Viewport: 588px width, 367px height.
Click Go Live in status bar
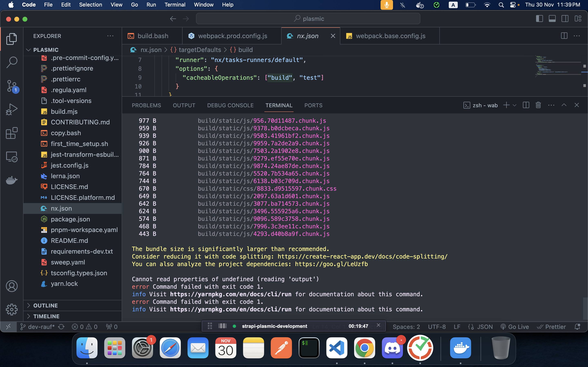coord(515,327)
